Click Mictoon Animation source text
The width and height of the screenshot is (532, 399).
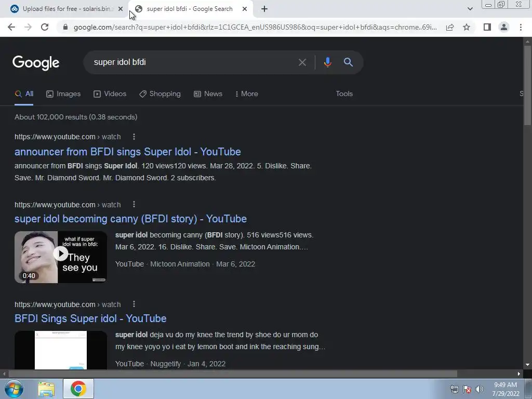click(x=180, y=264)
